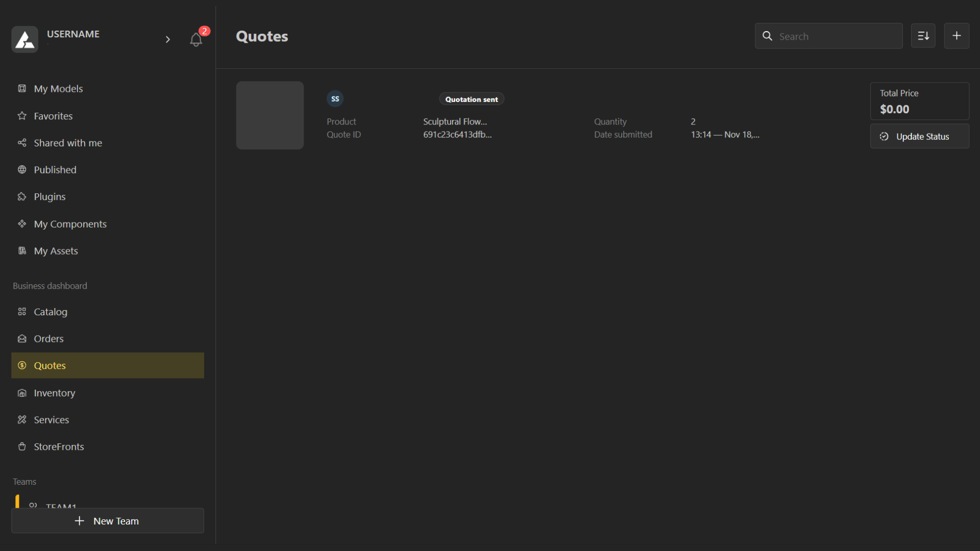Select the Inventory sidebar item
This screenshot has width=980, height=551.
click(x=54, y=393)
